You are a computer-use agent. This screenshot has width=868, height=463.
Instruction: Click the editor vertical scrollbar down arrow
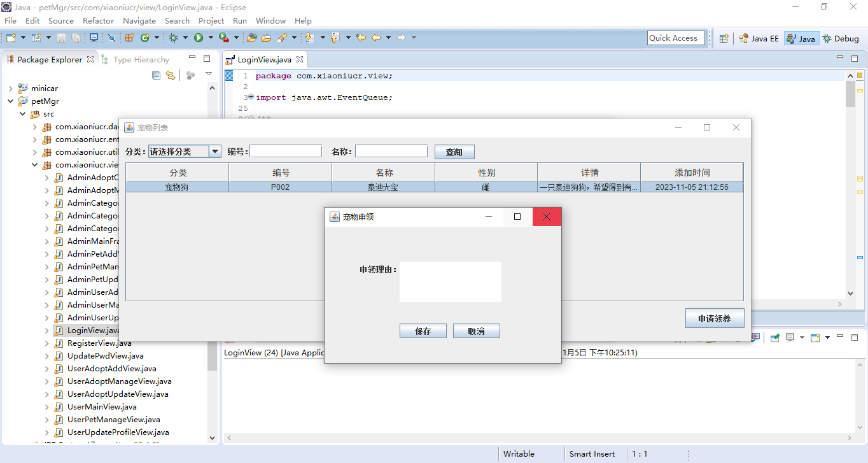tap(850, 294)
